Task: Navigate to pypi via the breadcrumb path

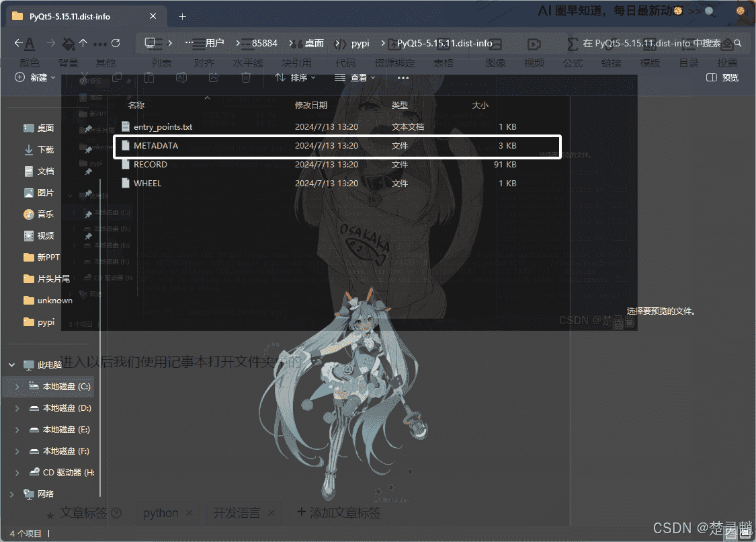Action: [x=360, y=42]
